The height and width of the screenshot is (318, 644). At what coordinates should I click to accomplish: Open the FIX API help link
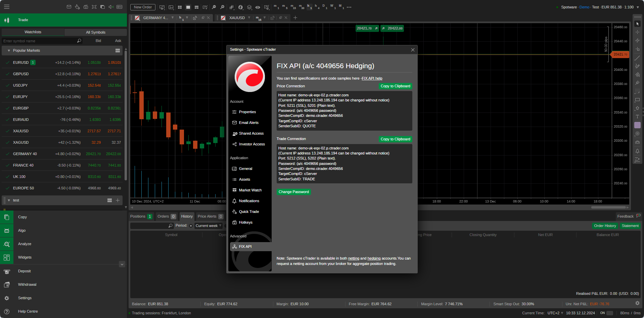(372, 78)
